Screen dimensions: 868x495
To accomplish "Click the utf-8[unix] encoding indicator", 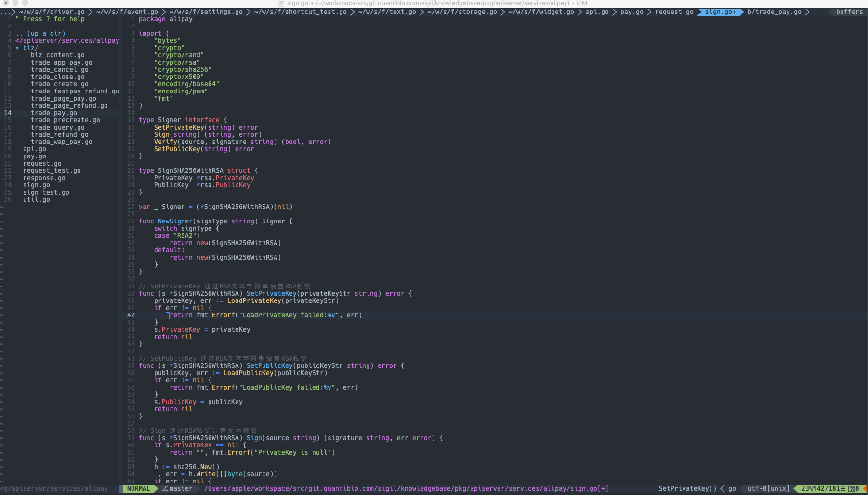I will point(769,488).
